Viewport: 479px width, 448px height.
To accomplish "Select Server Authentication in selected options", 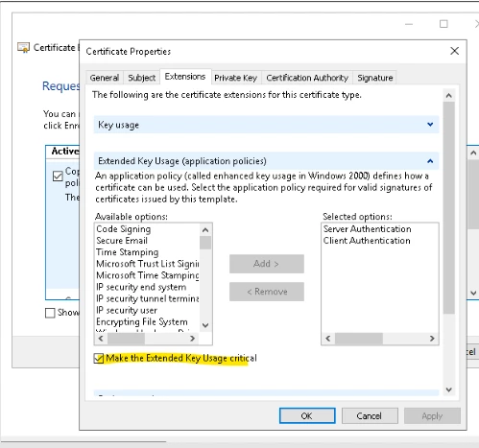I will coord(367,229).
